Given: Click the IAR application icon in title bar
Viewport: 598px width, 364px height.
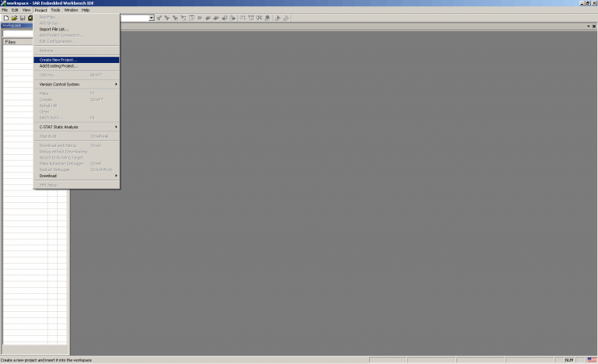Looking at the screenshot, I should click(3, 3).
